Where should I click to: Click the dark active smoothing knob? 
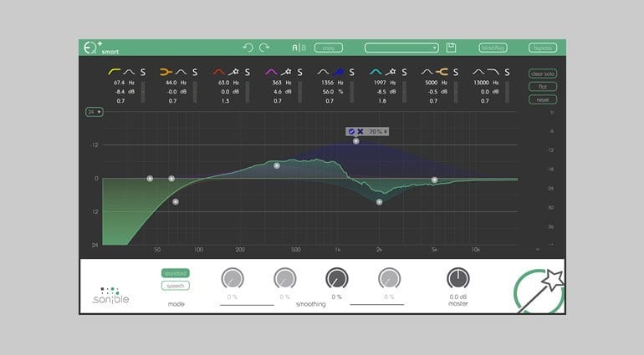click(x=337, y=279)
